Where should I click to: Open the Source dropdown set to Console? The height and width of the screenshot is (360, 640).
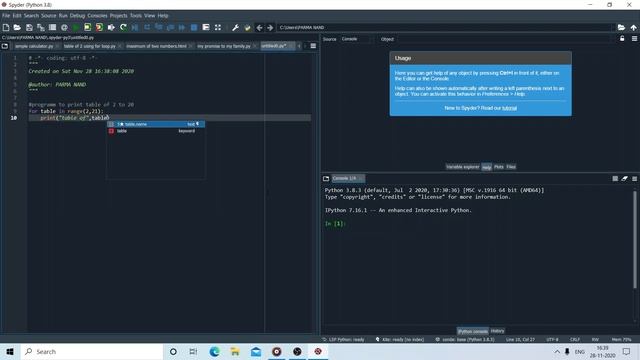pyautogui.click(x=357, y=39)
